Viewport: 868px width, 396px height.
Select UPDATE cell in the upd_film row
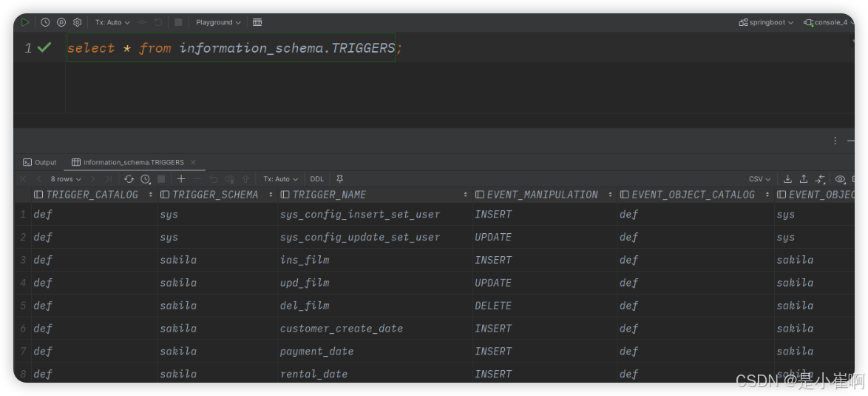coord(545,283)
